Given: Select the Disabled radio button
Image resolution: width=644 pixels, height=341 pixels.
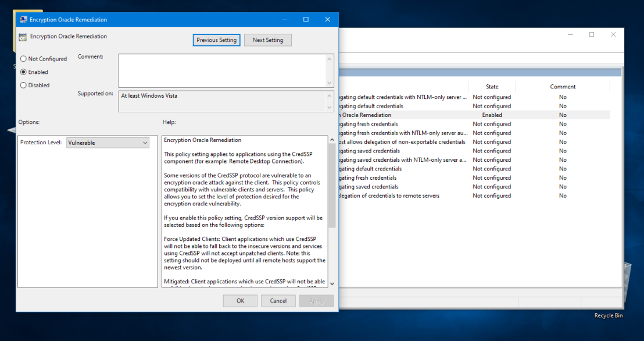Looking at the screenshot, I should click(23, 85).
